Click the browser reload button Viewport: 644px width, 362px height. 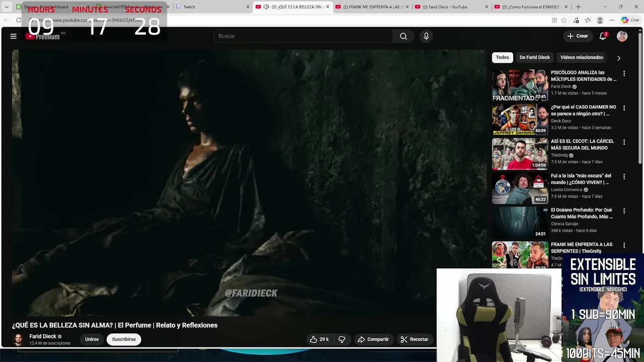[19, 20]
